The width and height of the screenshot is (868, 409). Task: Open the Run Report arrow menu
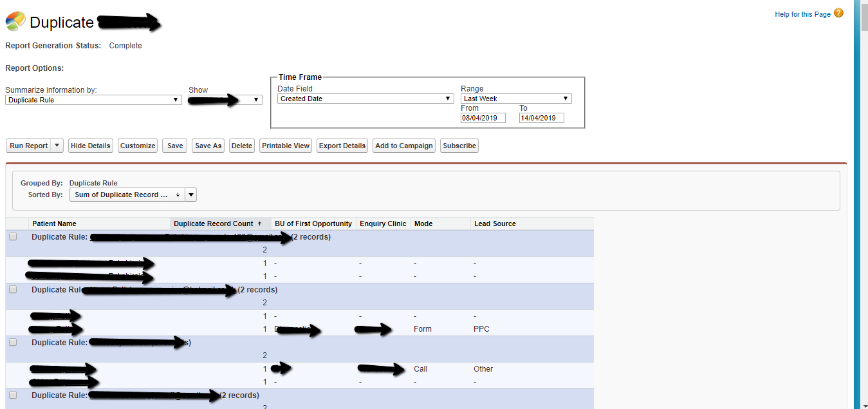coord(57,146)
